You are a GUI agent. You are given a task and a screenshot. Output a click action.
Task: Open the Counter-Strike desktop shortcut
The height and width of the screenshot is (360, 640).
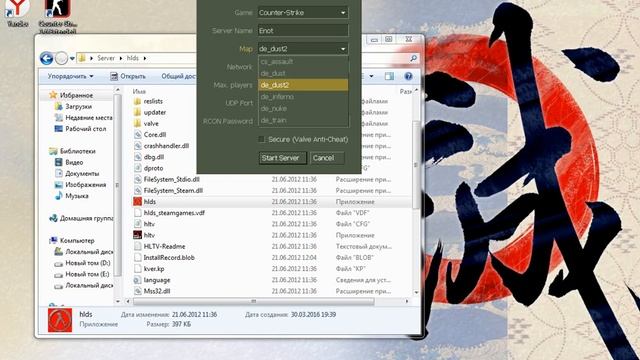[x=58, y=16]
